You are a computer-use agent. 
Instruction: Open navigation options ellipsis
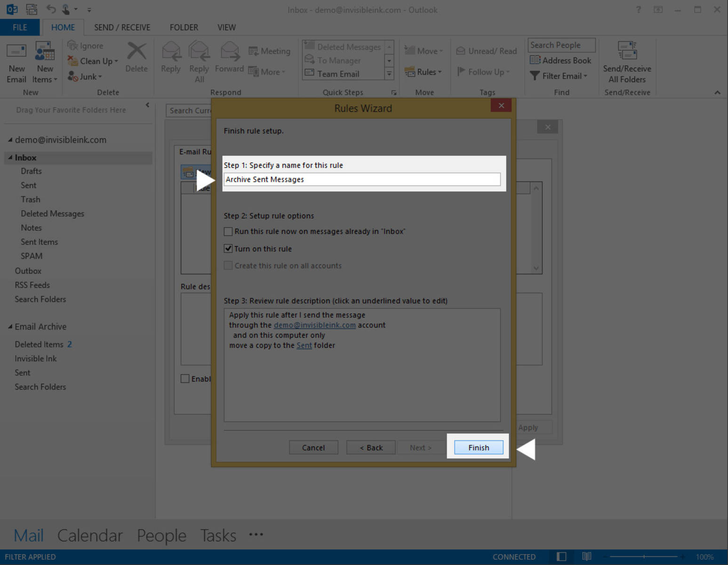point(256,534)
